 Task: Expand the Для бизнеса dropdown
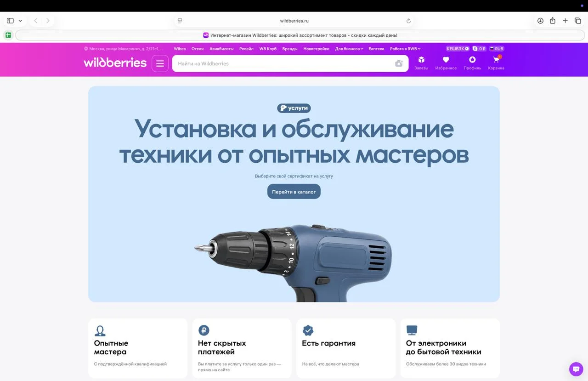tap(349, 49)
